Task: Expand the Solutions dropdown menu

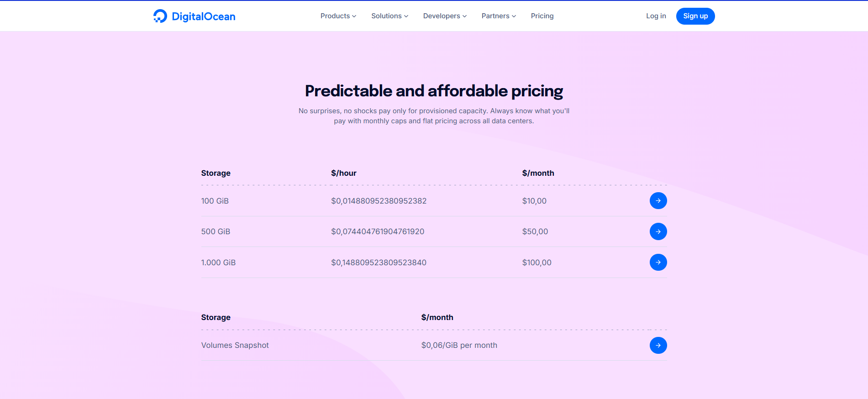Action: coord(389,16)
